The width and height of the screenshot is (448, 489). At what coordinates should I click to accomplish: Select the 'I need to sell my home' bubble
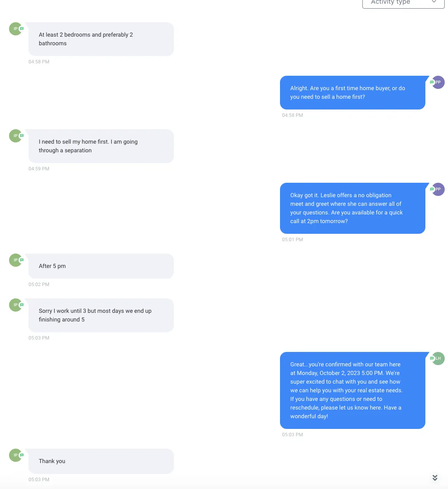coord(101,146)
